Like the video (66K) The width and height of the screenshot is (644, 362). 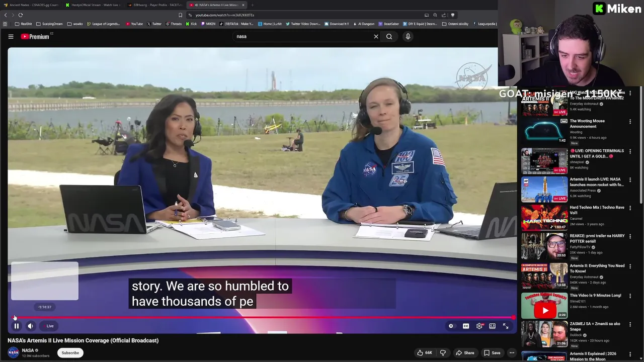pyautogui.click(x=424, y=353)
